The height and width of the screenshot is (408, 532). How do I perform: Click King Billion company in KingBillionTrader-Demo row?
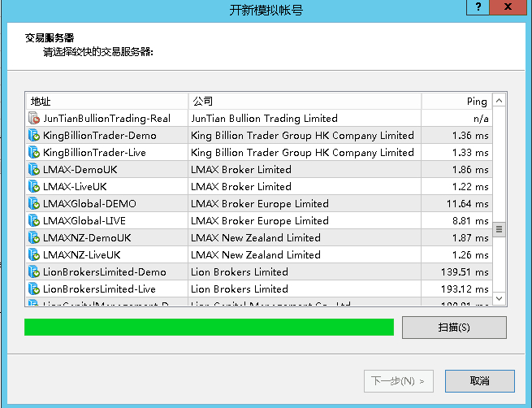302,136
